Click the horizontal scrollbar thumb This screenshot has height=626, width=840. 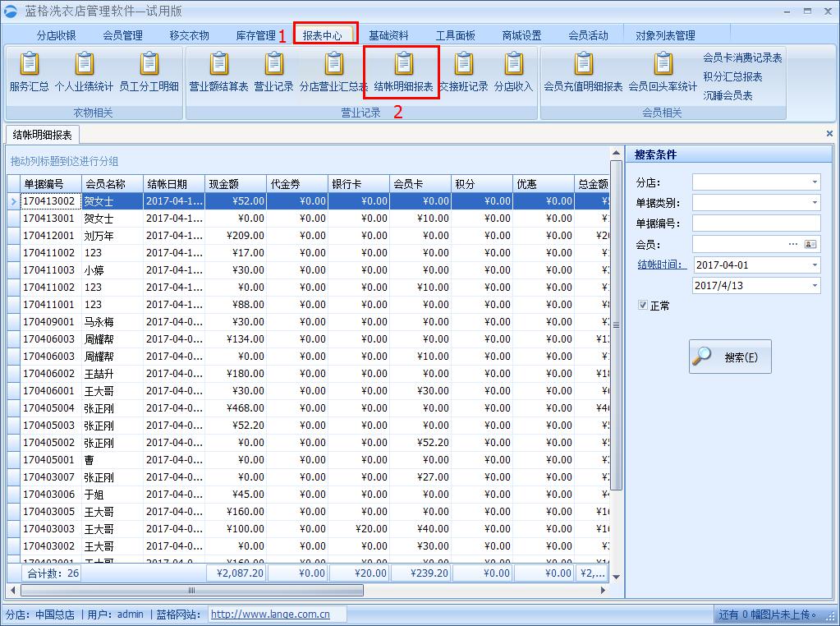click(192, 590)
